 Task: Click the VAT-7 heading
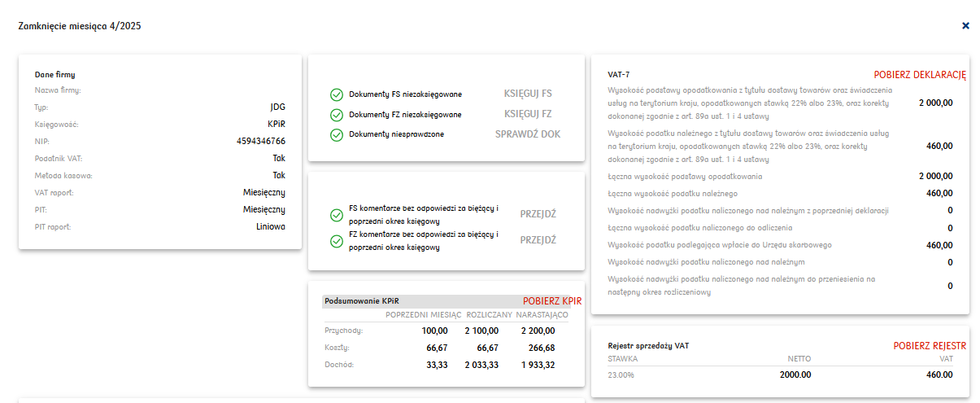pyautogui.click(x=619, y=74)
